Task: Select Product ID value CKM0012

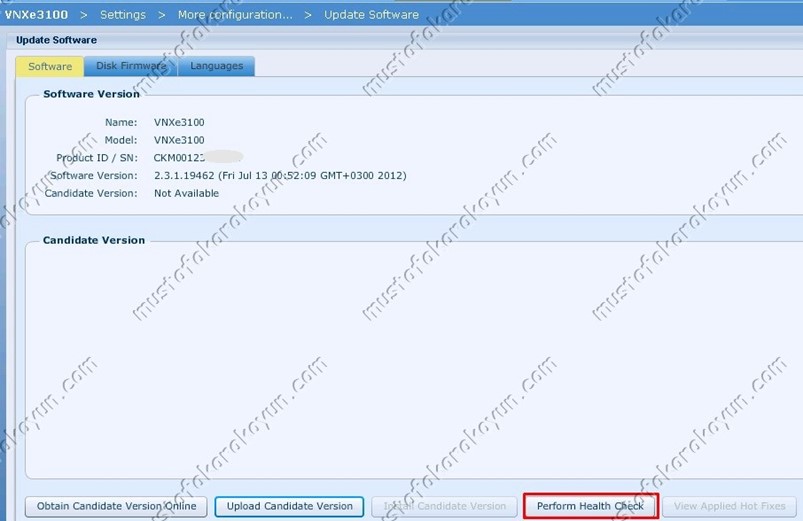Action: pyautogui.click(x=179, y=158)
